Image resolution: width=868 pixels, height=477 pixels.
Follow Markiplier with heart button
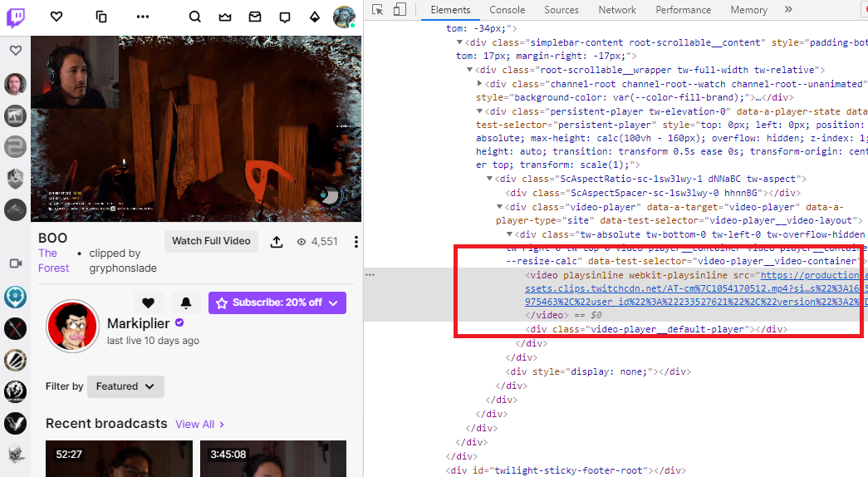pos(148,302)
